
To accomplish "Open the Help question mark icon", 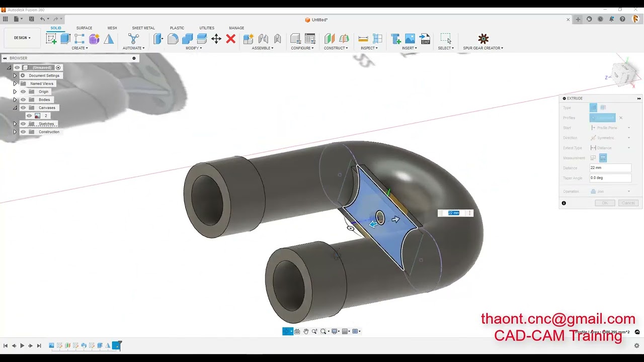I will pyautogui.click(x=622, y=19).
